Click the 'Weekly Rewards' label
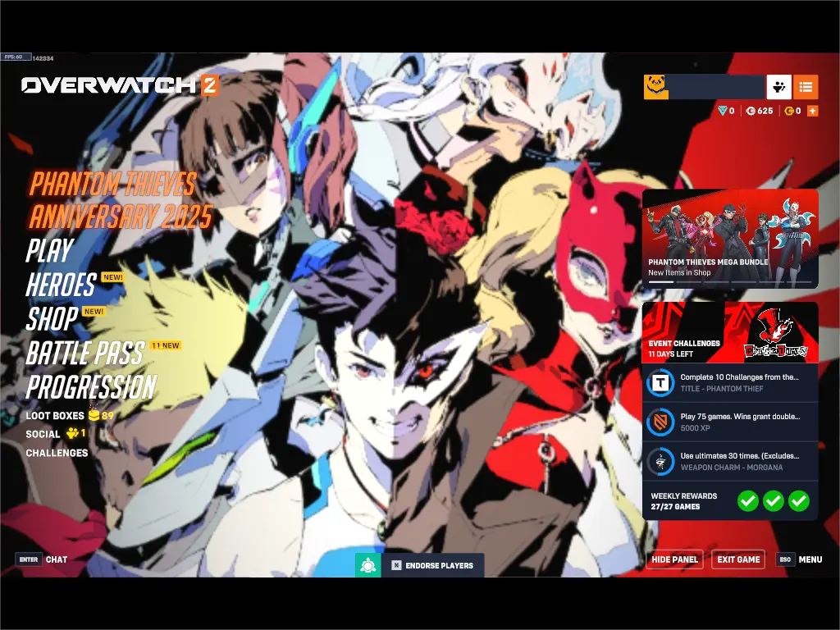This screenshot has width=840, height=630. coord(683,496)
